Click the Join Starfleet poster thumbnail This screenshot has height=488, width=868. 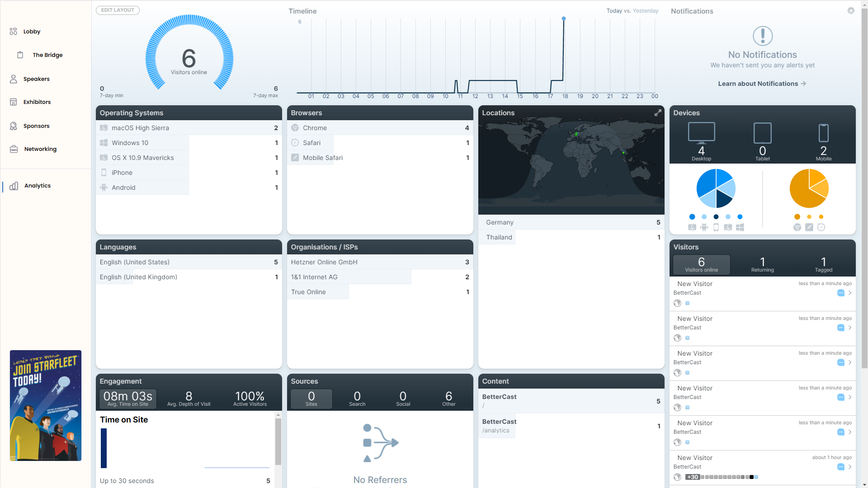[x=46, y=405]
